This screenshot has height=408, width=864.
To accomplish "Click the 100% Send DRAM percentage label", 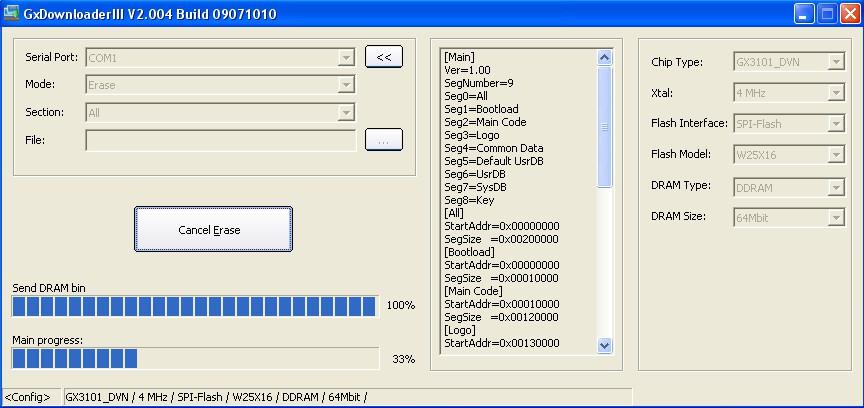I will click(x=401, y=305).
